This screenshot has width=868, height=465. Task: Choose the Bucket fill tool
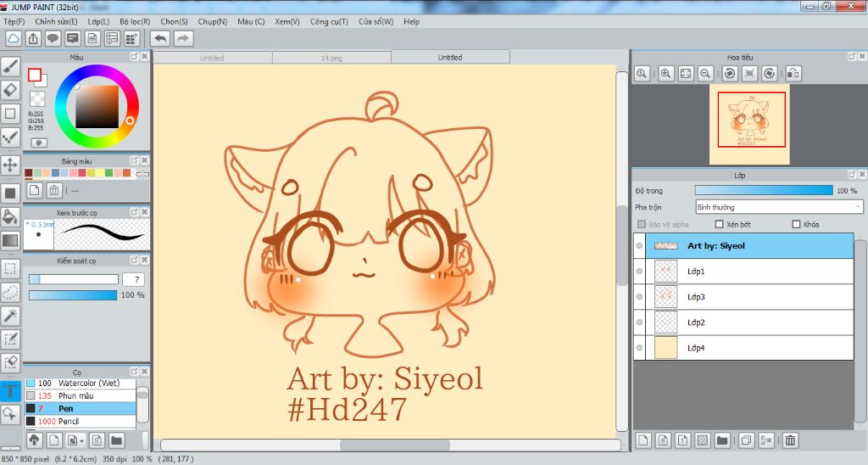[x=10, y=216]
